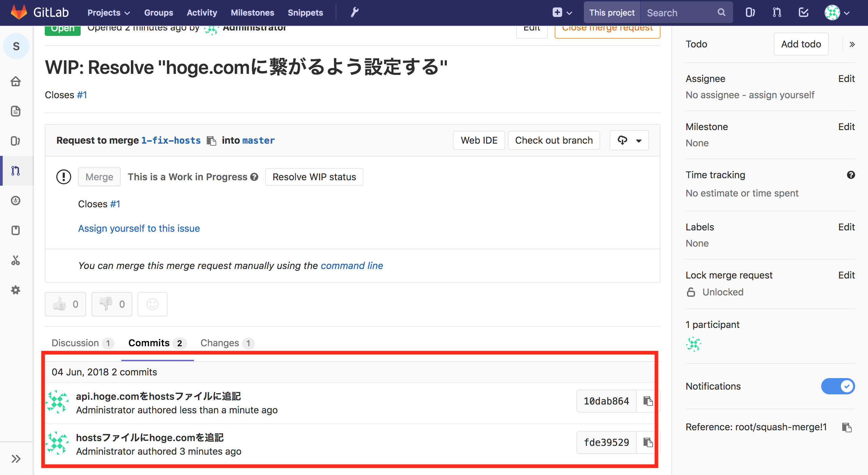Copy the 1-fix-hosts branch name
Image resolution: width=868 pixels, height=475 pixels.
coord(211,141)
